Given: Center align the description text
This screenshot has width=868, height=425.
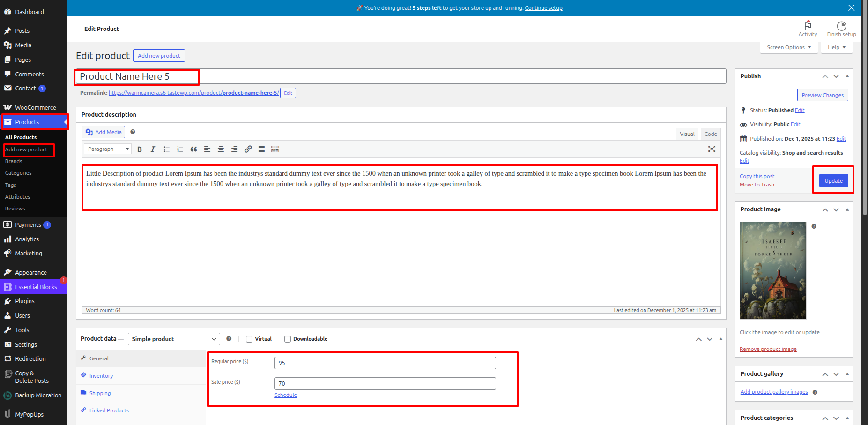Looking at the screenshot, I should pyautogui.click(x=221, y=149).
